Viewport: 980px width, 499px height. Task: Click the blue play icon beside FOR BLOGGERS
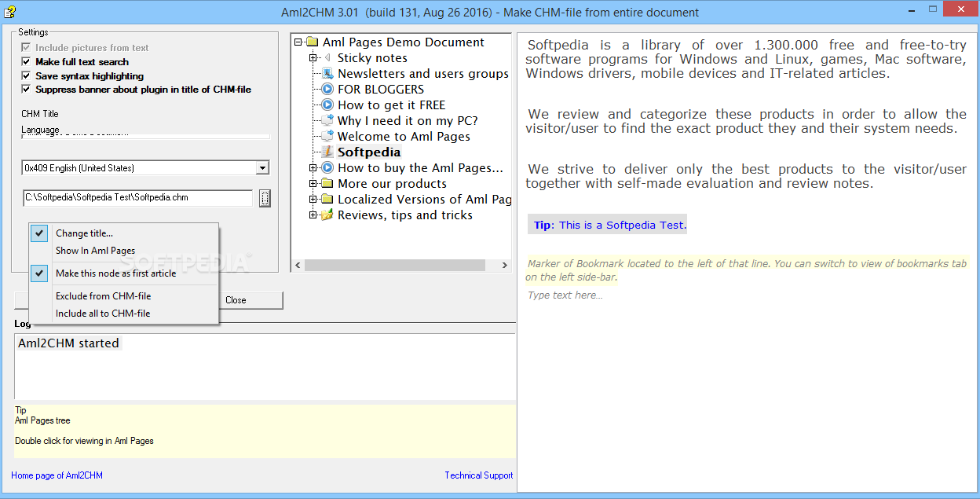[327, 90]
